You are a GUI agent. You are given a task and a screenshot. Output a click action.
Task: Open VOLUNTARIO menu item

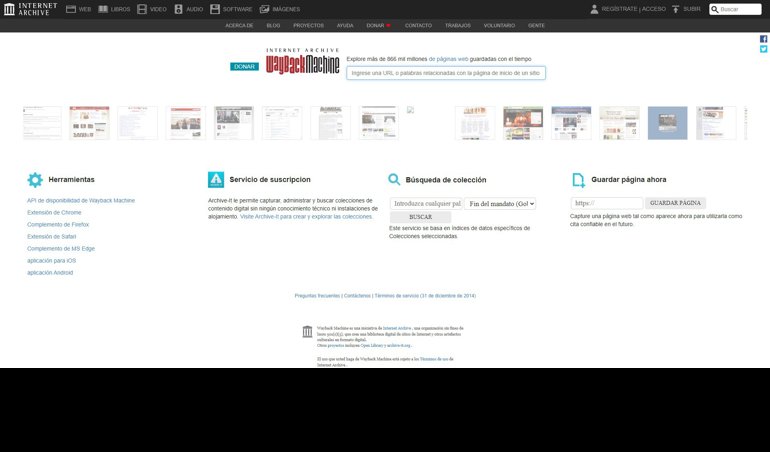[x=499, y=26]
